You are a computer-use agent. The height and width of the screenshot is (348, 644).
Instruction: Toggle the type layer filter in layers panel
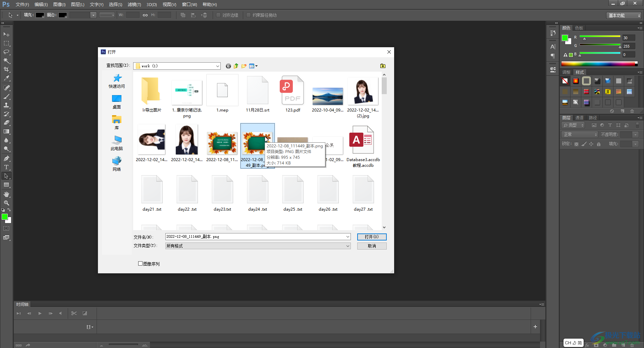pos(610,125)
